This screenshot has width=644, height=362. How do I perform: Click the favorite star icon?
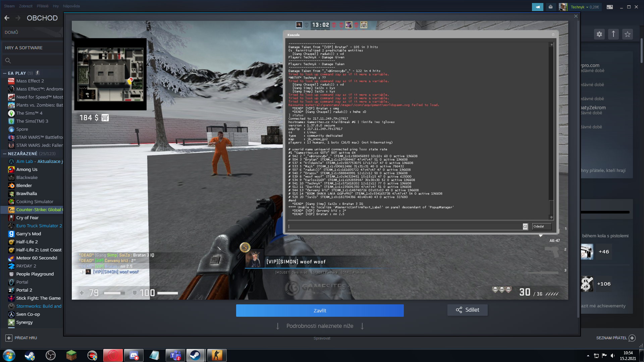pyautogui.click(x=628, y=34)
